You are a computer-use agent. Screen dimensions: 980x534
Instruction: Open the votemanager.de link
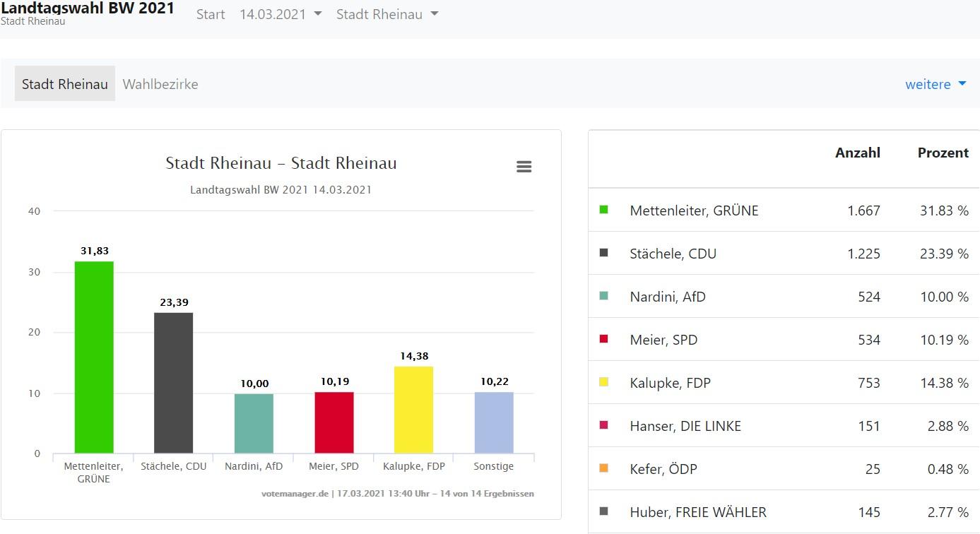[295, 494]
